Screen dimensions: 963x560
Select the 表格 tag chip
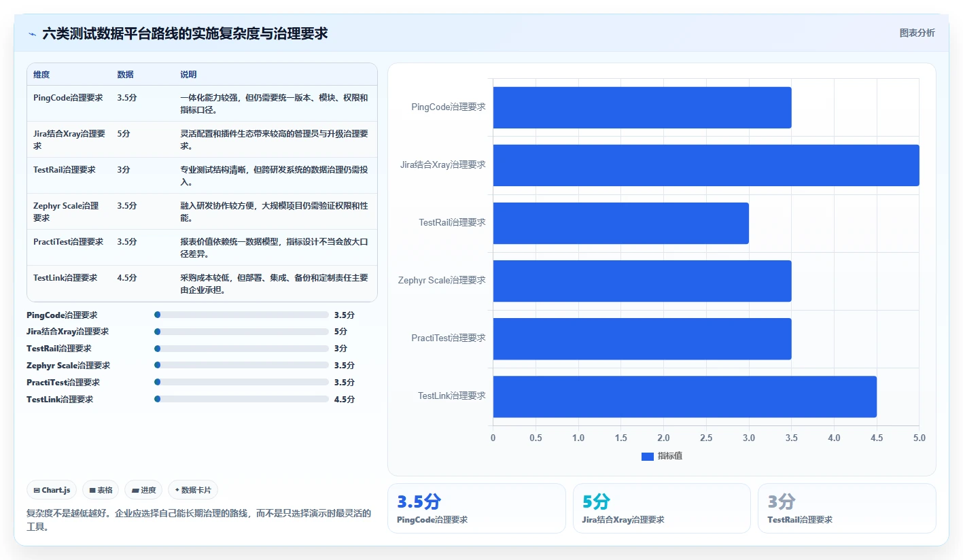(x=101, y=490)
